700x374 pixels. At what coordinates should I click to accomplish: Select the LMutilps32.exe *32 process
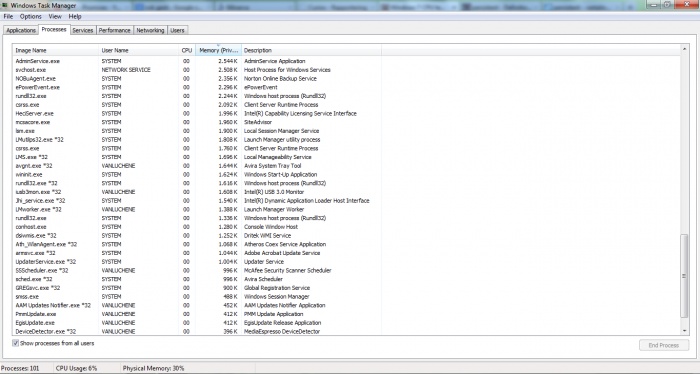(x=346, y=139)
